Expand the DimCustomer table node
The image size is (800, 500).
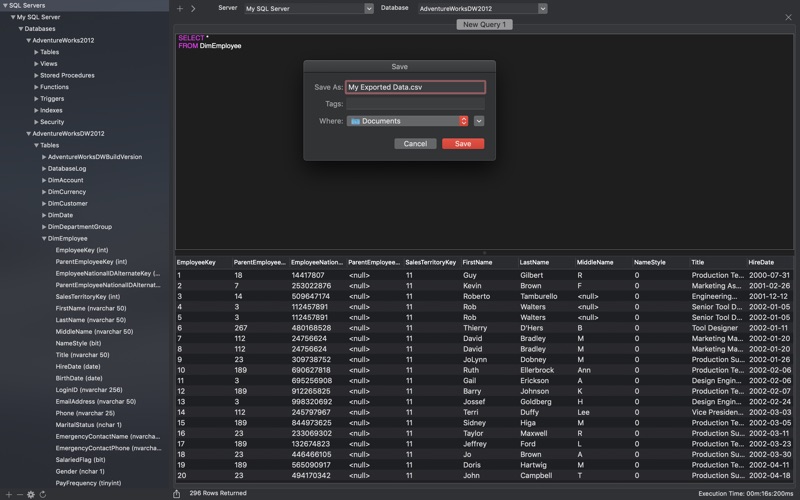click(x=45, y=203)
